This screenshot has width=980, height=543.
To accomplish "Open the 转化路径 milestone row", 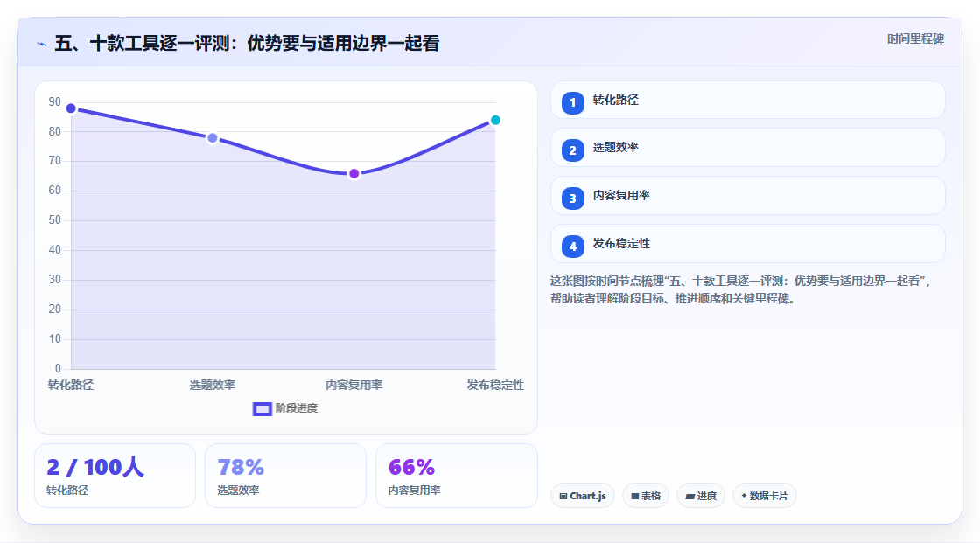I will coord(747,100).
